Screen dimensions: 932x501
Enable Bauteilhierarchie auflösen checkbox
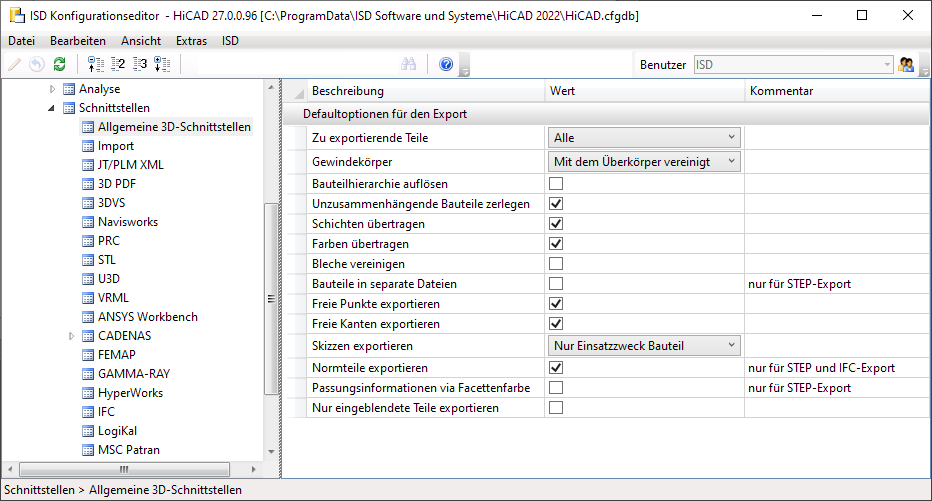(556, 184)
